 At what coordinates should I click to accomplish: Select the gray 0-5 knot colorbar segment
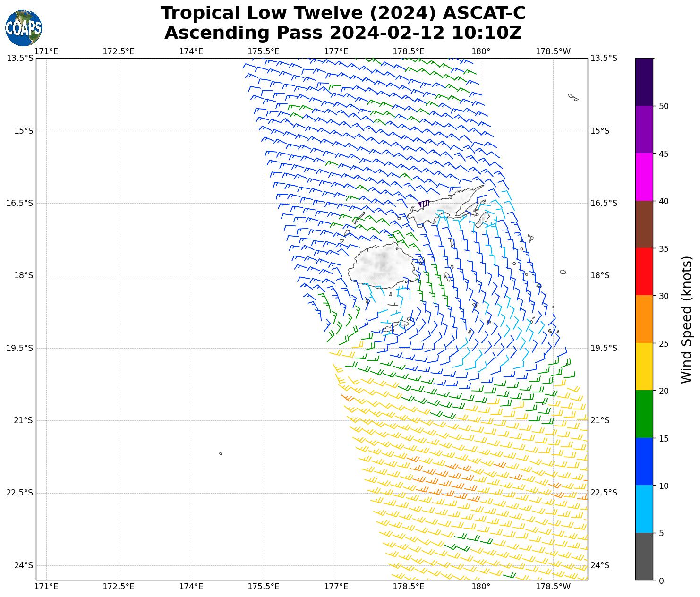click(x=644, y=556)
